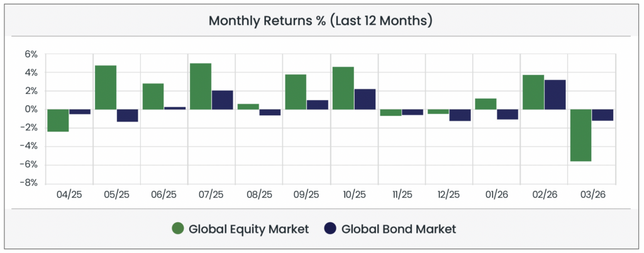Viewport: 644px width, 253px height.
Task: Select the 05/25 green equity bar
Action: 106,87
